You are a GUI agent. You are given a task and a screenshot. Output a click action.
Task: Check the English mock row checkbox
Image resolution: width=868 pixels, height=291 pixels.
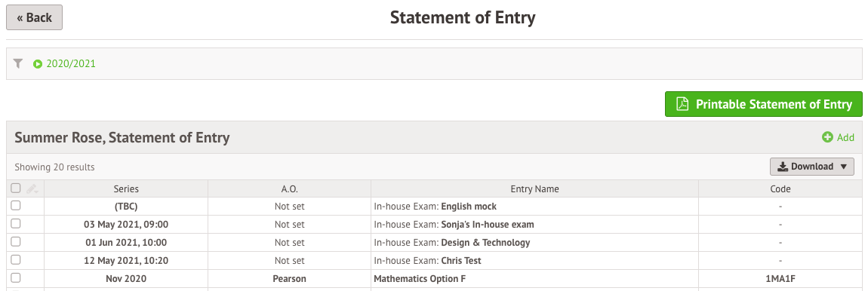click(x=16, y=206)
